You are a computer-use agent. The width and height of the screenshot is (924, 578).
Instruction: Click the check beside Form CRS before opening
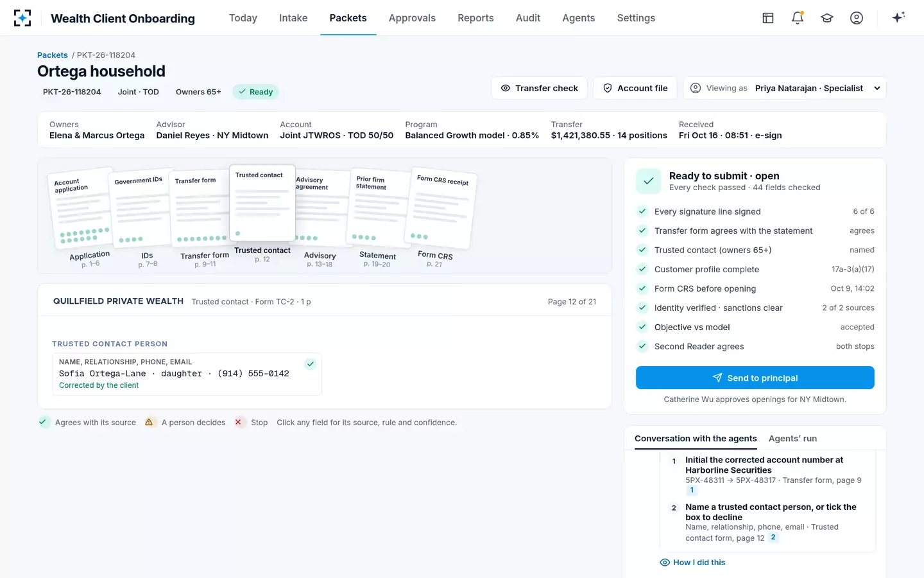coord(642,288)
